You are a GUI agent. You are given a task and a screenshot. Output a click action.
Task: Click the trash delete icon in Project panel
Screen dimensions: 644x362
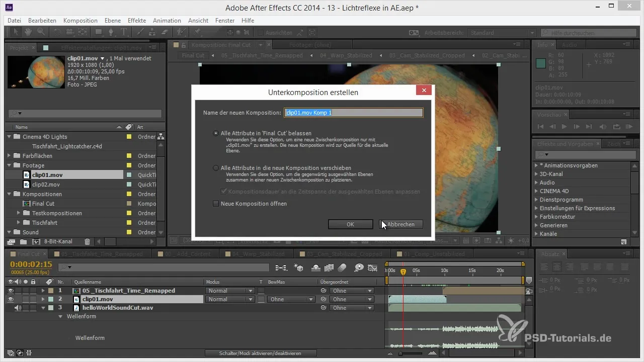[x=88, y=242]
